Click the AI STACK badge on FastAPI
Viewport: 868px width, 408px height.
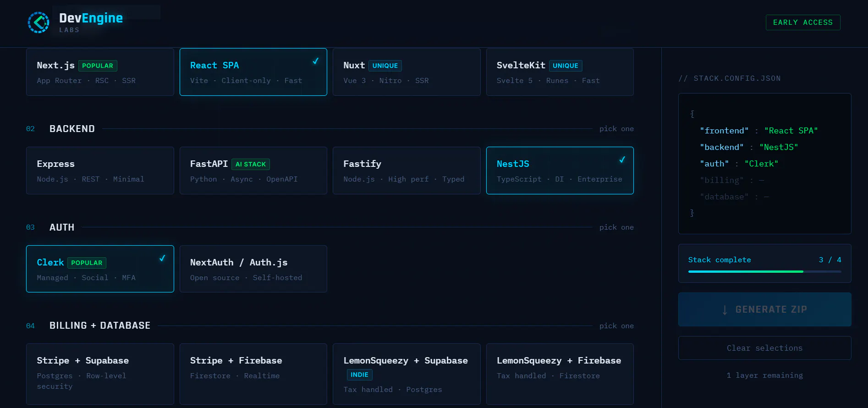[251, 164]
